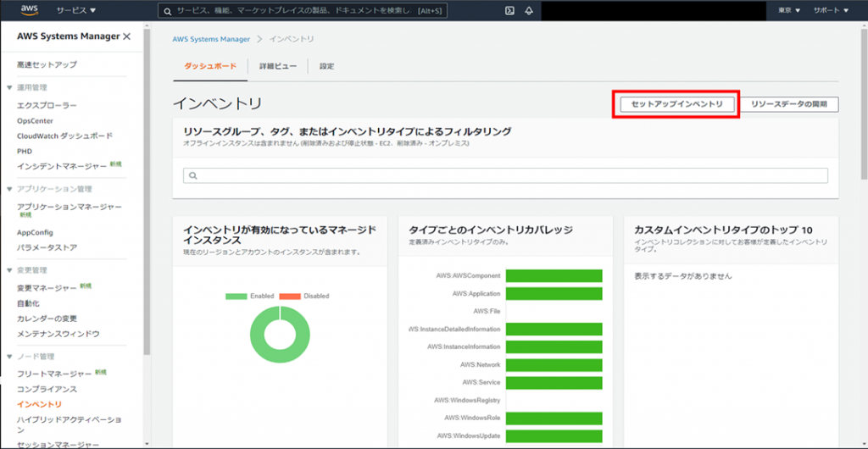Viewport: 868px width, 449px height.
Task: Switch to the 詳細ビュー tab
Action: (x=278, y=66)
